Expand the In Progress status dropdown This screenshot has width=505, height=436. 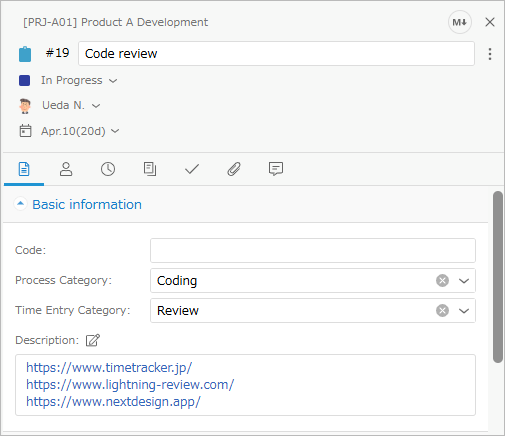pos(79,80)
